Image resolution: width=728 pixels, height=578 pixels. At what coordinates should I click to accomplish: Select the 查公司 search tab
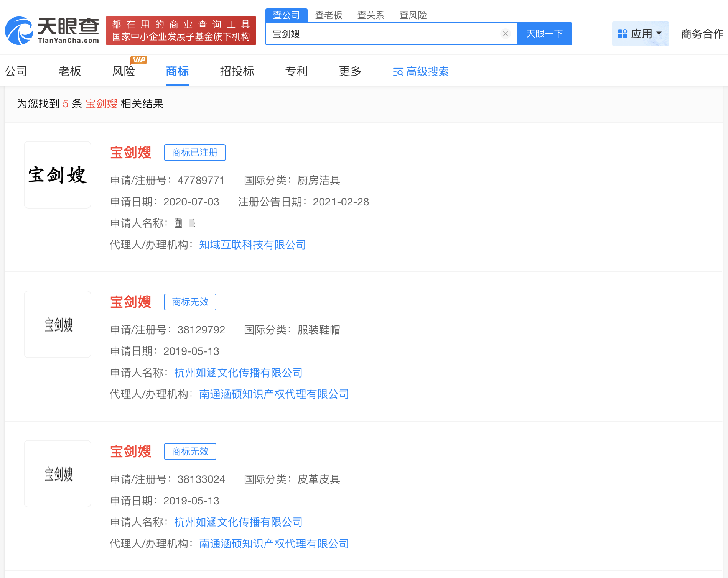(x=286, y=15)
